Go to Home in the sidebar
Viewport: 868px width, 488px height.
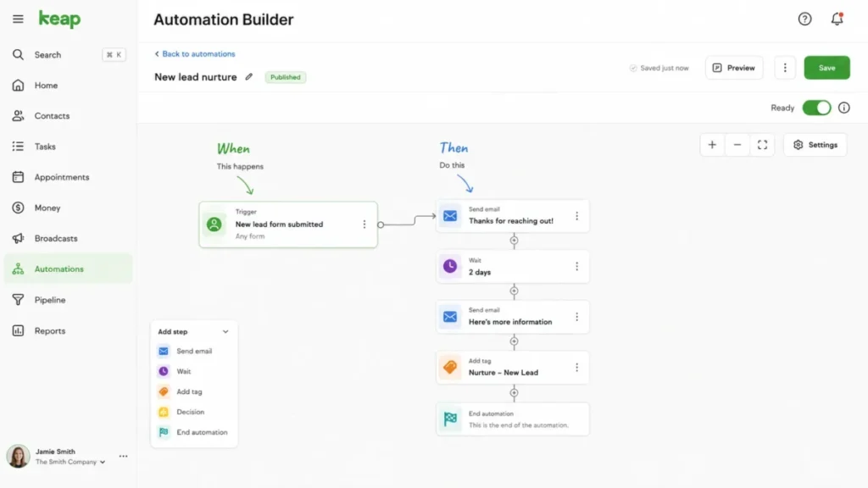pos(69,86)
